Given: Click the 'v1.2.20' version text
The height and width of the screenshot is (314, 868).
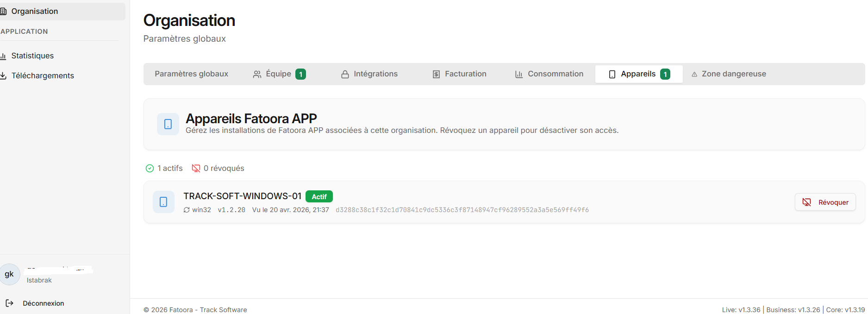Looking at the screenshot, I should click(x=231, y=210).
